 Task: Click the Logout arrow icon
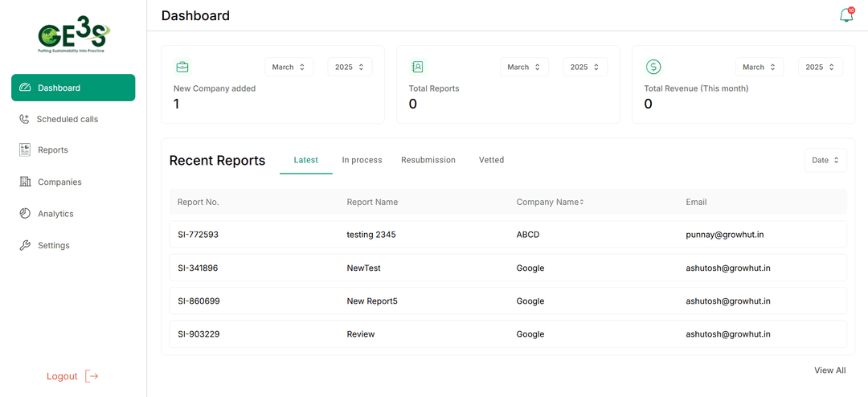92,377
